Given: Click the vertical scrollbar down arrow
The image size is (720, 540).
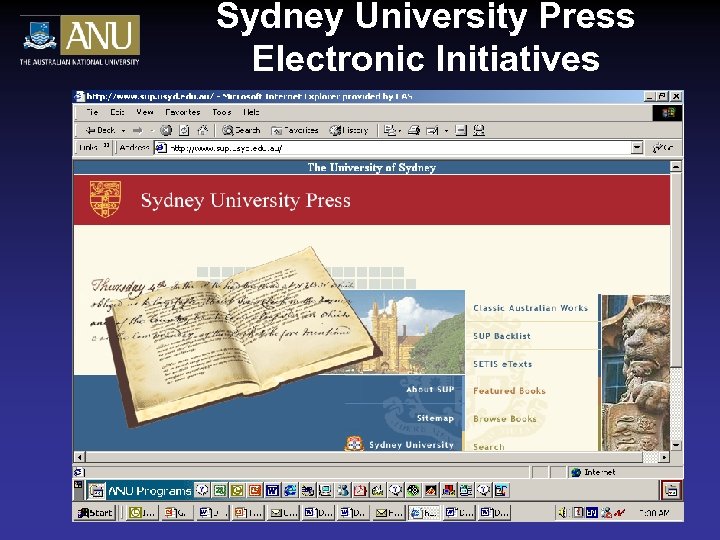Looking at the screenshot, I should (x=675, y=445).
